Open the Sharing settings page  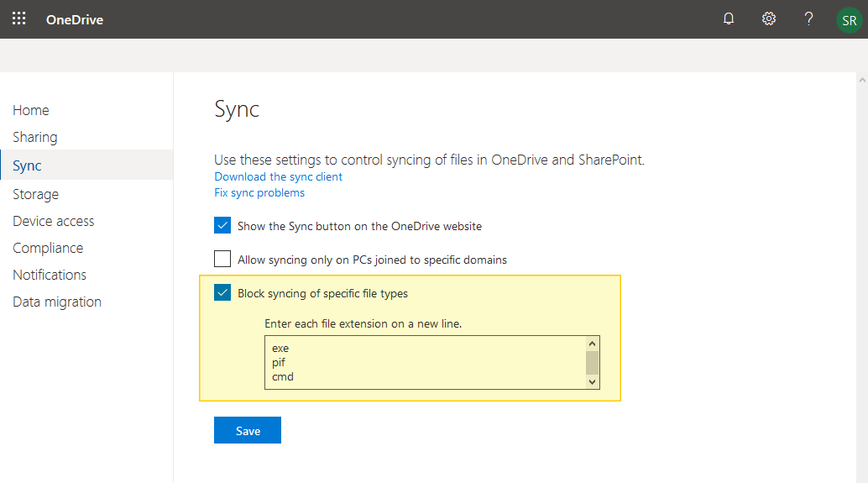coord(35,137)
